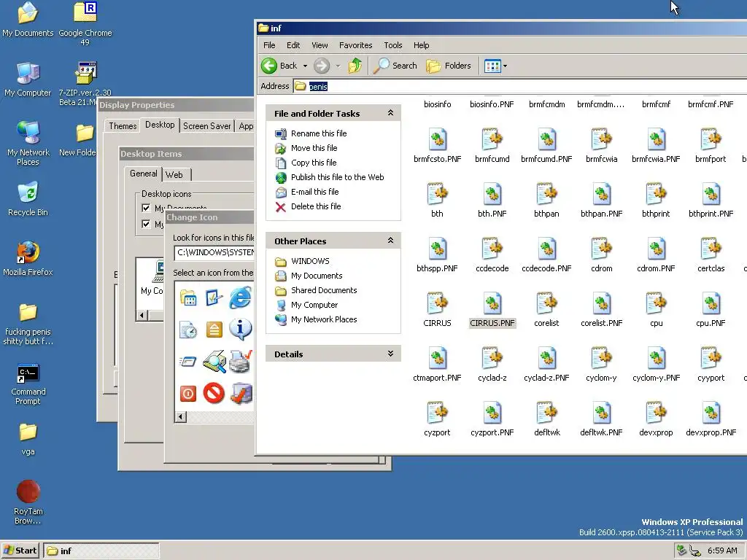Open the Views dropdown arrow
Viewport: 747px width, 560px height.
505,66
